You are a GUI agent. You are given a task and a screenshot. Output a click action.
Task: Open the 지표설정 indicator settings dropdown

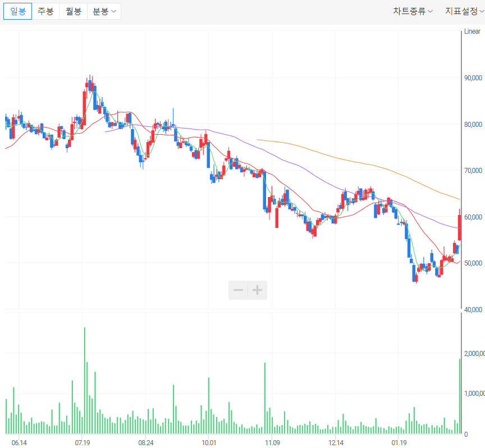pos(465,11)
